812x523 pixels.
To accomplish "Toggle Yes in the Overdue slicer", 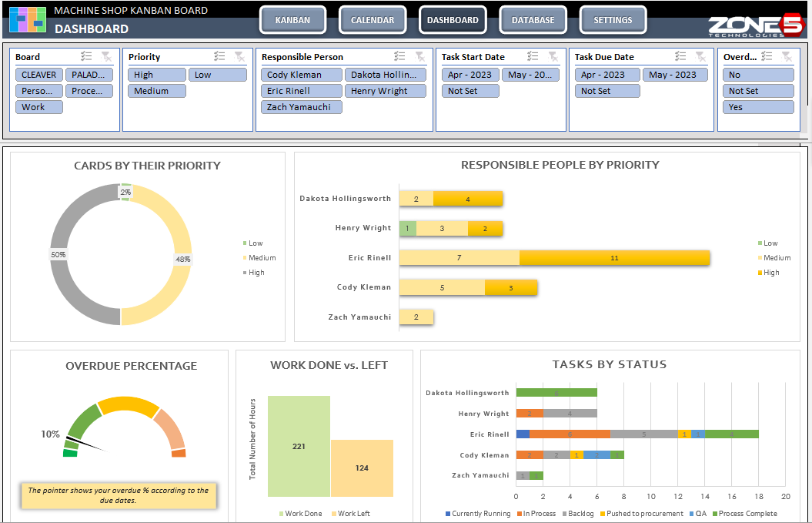I will 757,106.
